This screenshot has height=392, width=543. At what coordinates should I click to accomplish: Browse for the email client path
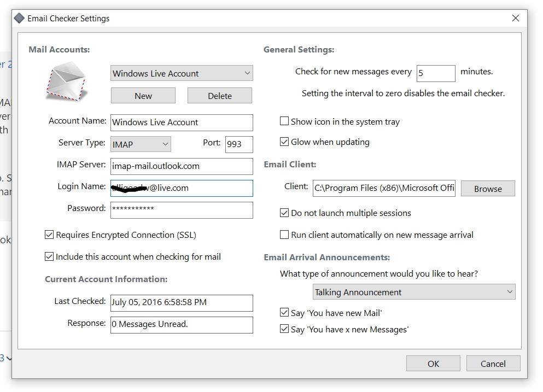pos(488,189)
